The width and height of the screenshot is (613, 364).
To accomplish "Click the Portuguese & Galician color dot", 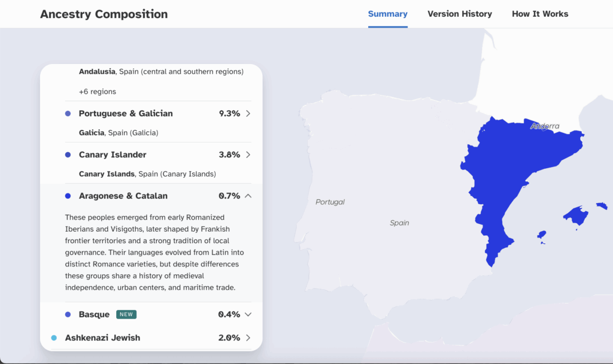I will coord(68,114).
